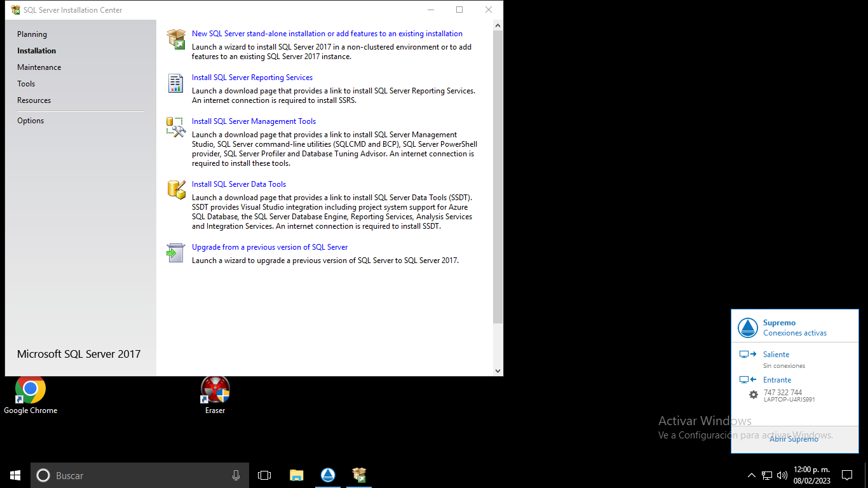Click the LAPTOP-U4RIS991 text
The image size is (868, 488).
click(789, 400)
